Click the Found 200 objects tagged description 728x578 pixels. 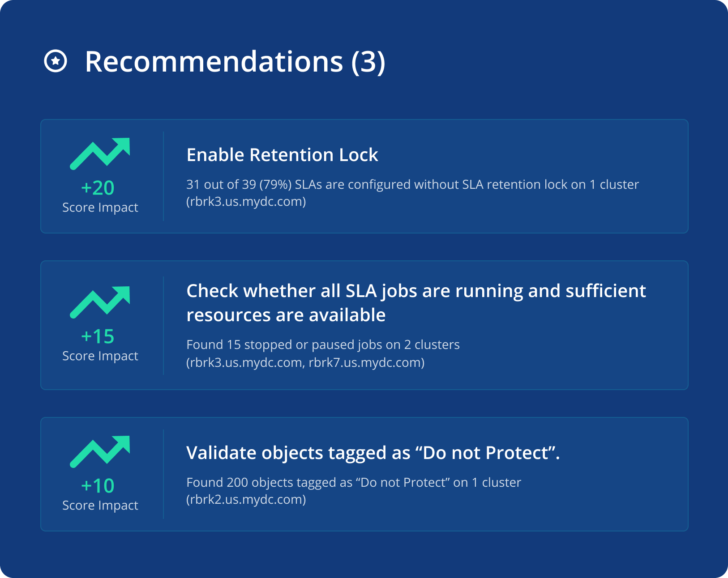[354, 482]
